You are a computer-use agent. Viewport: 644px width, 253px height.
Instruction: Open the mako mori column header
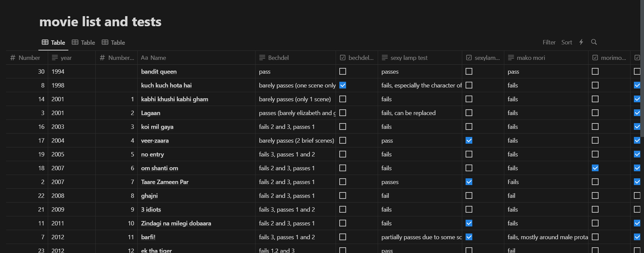coord(531,58)
